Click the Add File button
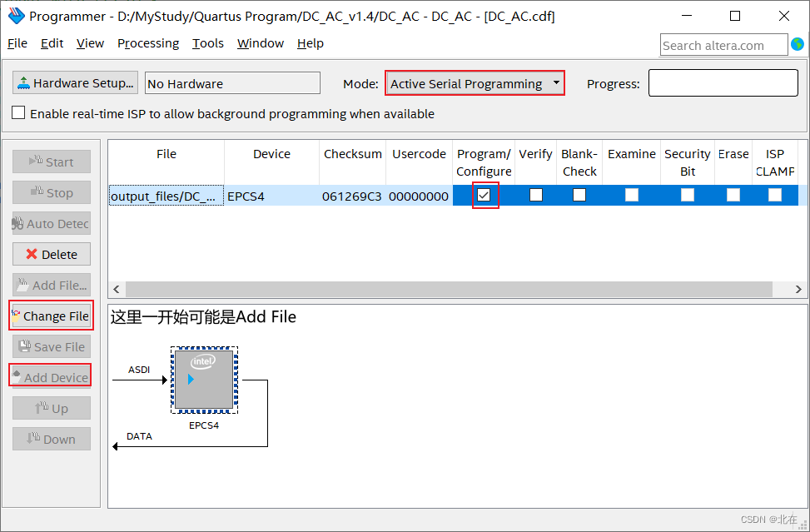Image resolution: width=810 pixels, height=532 pixels. [x=52, y=285]
